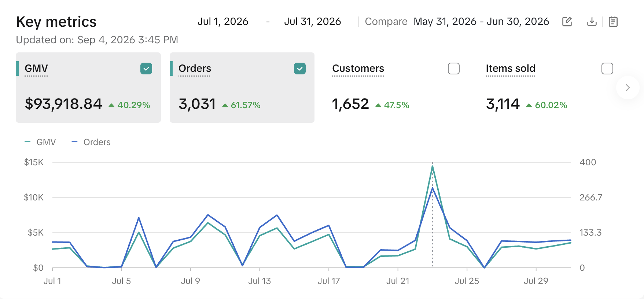The height and width of the screenshot is (299, 644).
Task: Open the clipboard report icon
Action: click(x=613, y=22)
